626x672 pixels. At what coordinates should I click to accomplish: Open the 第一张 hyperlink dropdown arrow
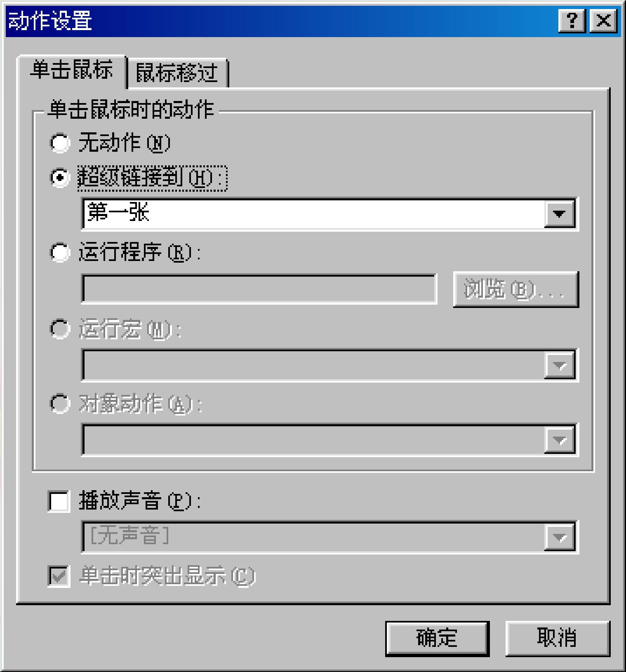[x=559, y=214]
